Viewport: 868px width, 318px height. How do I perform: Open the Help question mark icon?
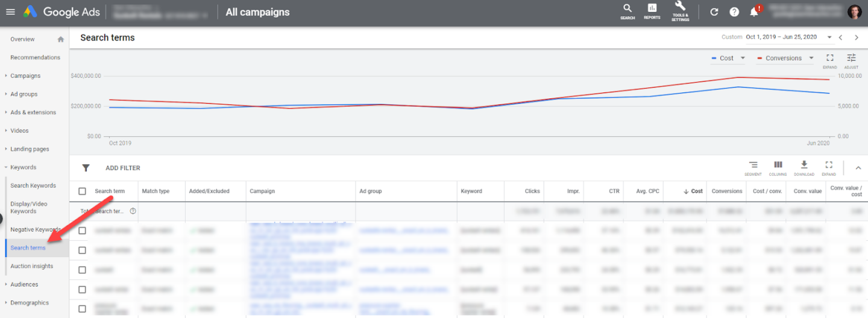[734, 12]
